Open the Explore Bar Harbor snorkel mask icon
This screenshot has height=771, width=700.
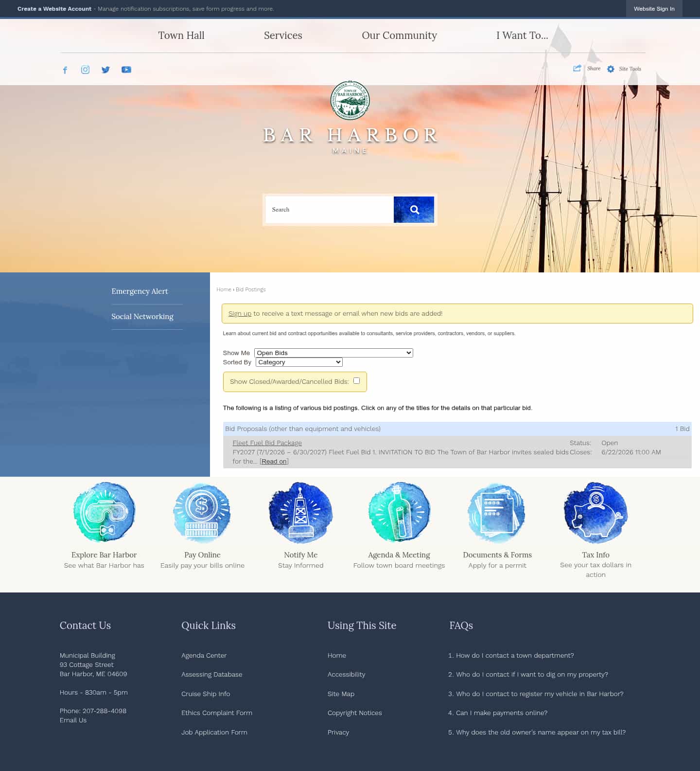(104, 513)
